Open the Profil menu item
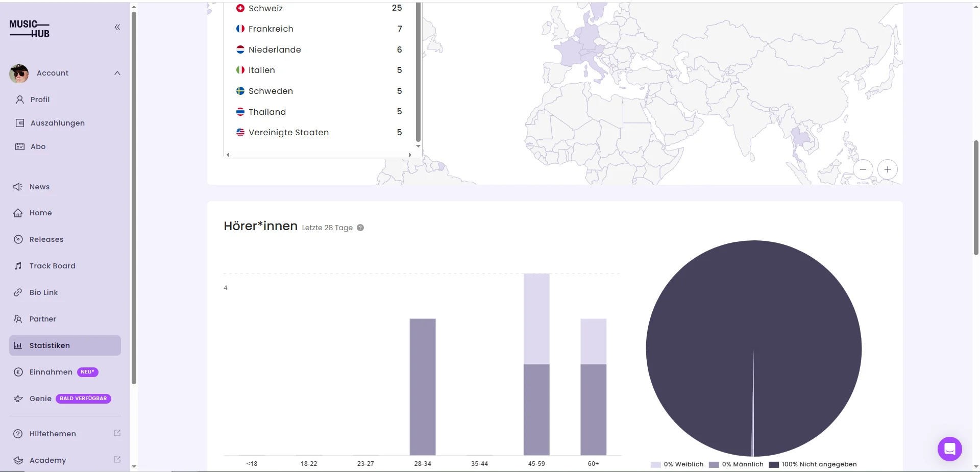This screenshot has width=980, height=472. tap(40, 100)
